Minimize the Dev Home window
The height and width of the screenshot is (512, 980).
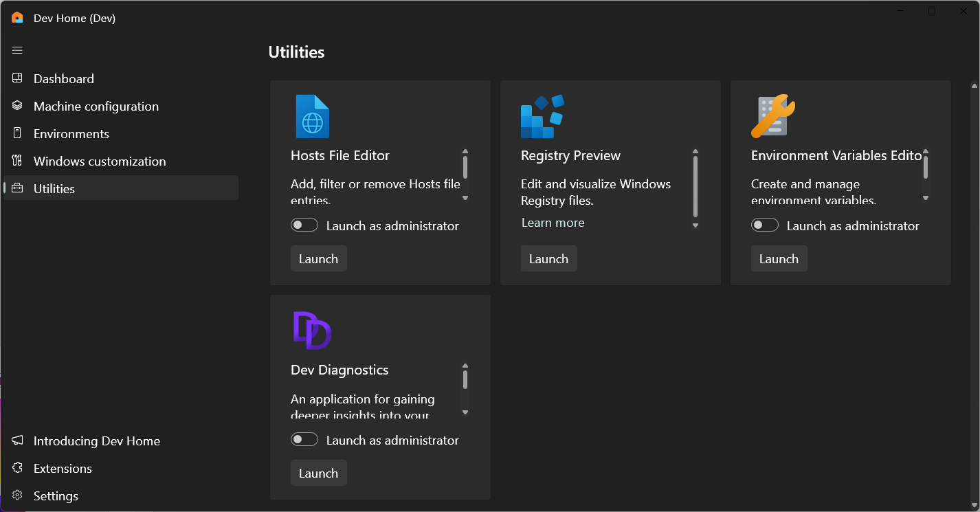(x=901, y=11)
